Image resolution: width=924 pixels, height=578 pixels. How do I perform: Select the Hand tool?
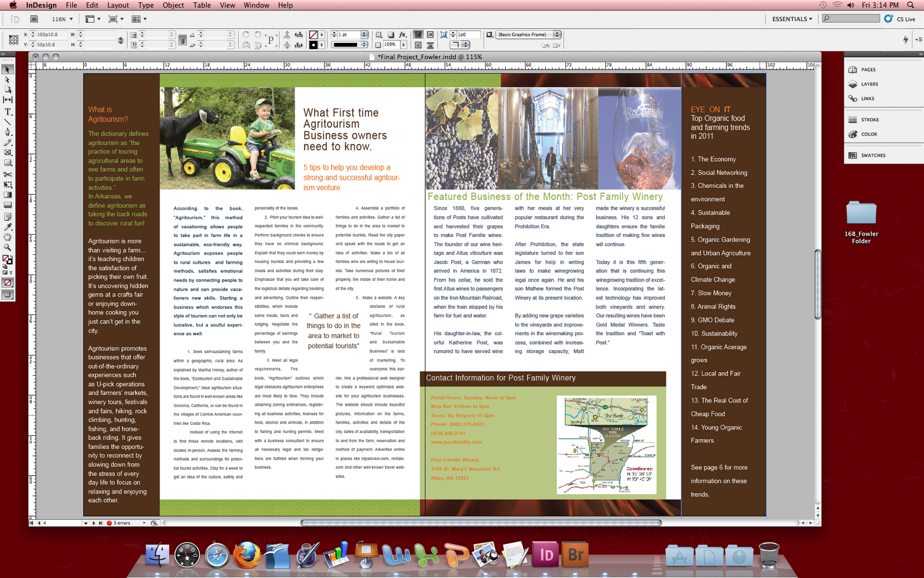click(8, 238)
